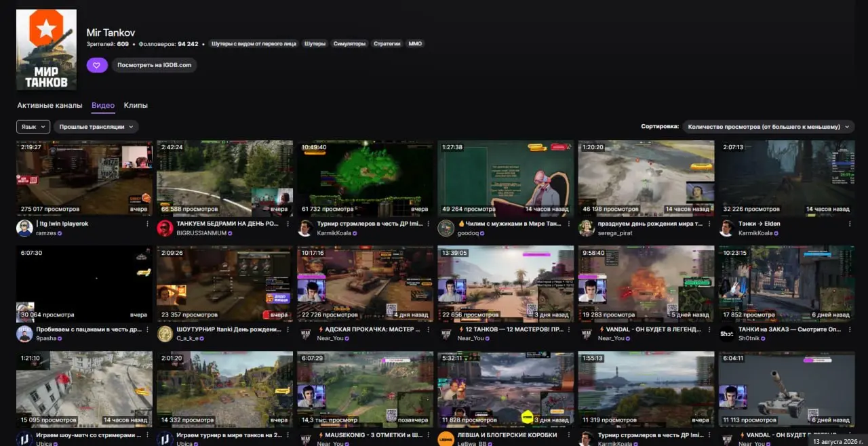Switch to the Клипы tab

click(136, 106)
